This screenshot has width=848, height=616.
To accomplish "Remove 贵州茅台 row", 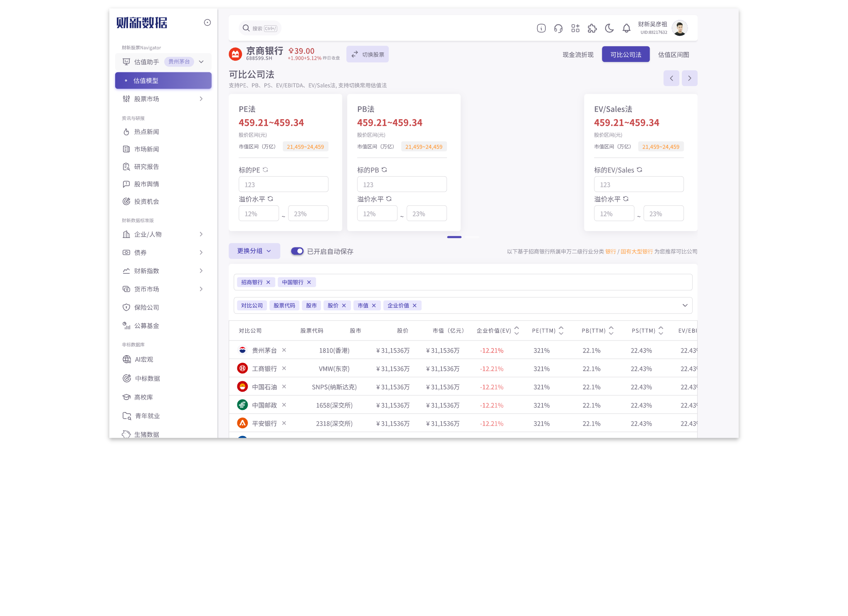I will coord(284,350).
